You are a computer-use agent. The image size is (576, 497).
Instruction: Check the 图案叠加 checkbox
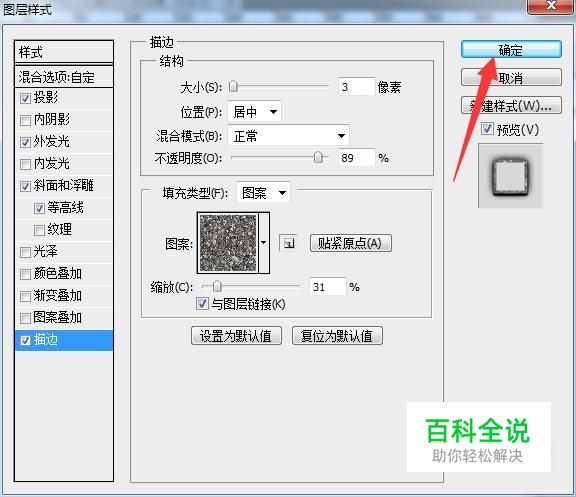point(25,318)
